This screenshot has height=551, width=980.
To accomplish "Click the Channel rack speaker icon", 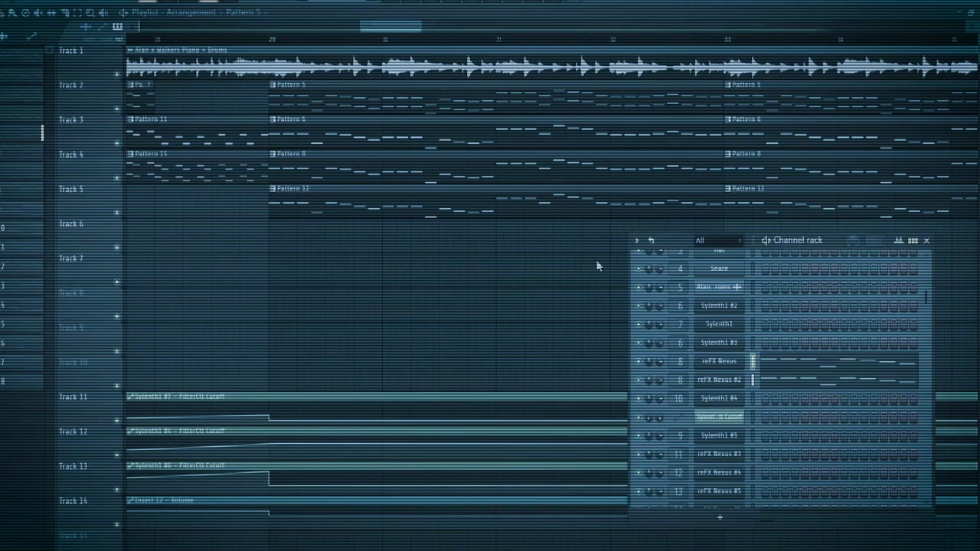I will 766,240.
